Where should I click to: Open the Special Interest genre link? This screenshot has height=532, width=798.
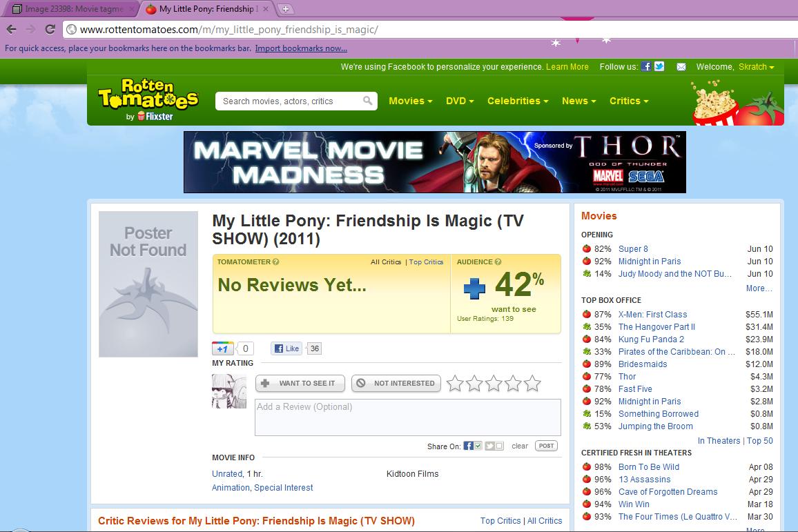point(284,487)
